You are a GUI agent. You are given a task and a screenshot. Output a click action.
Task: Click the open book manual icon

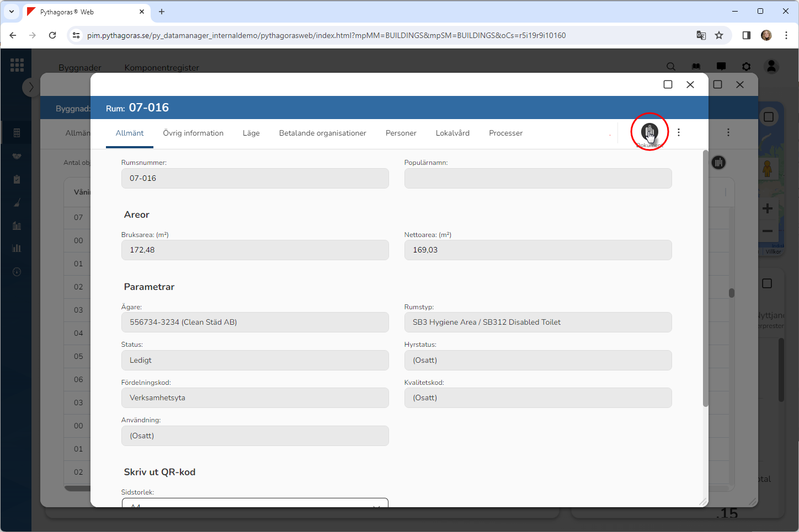(x=696, y=67)
